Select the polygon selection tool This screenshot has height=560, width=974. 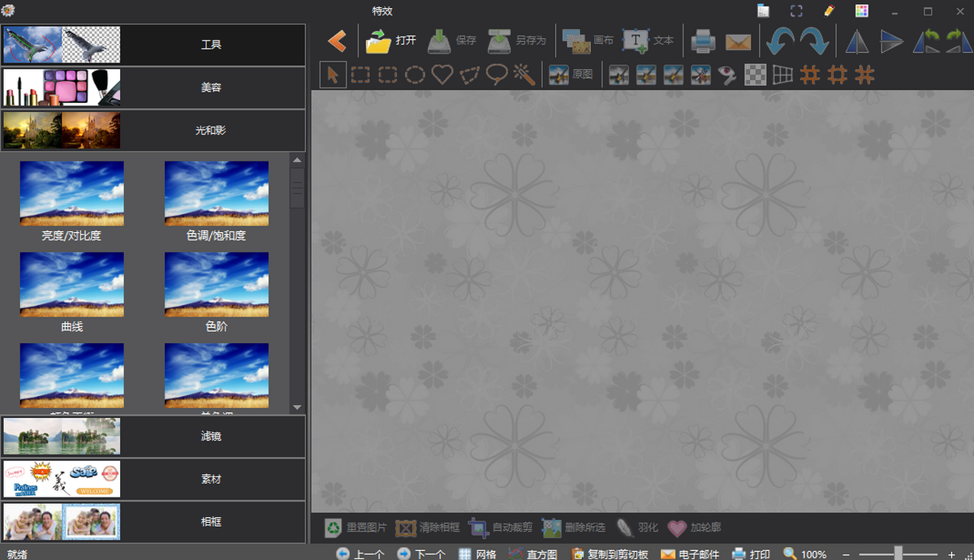tap(469, 75)
